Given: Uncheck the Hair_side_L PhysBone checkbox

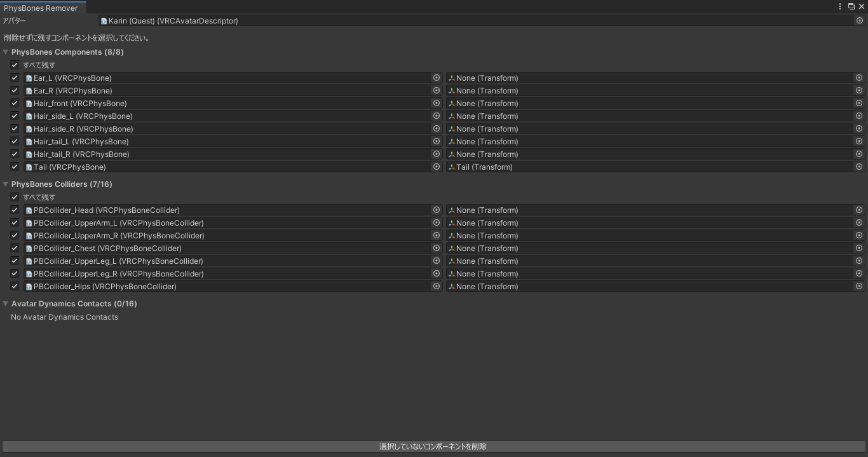Looking at the screenshot, I should [x=15, y=116].
